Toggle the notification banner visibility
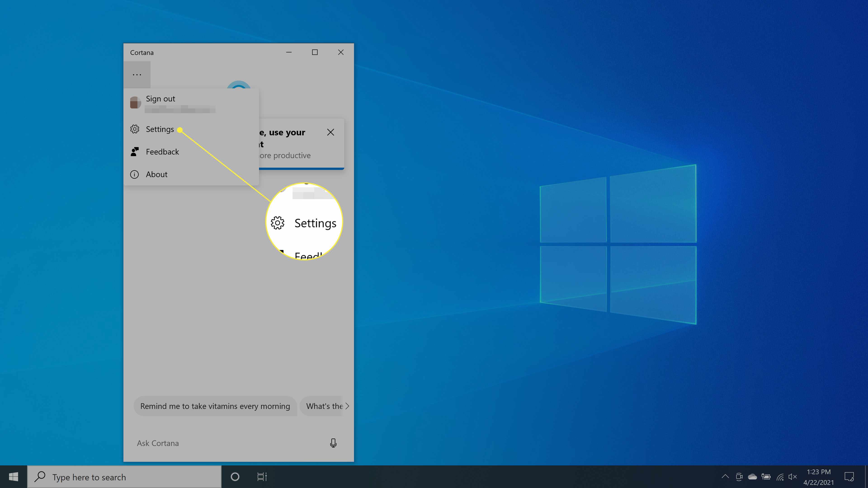 (x=330, y=132)
